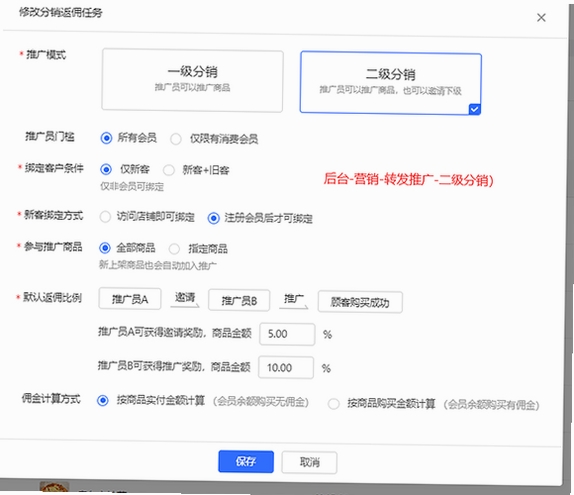The width and height of the screenshot is (574, 495).
Task: Click the 保存 button
Action: (246, 461)
